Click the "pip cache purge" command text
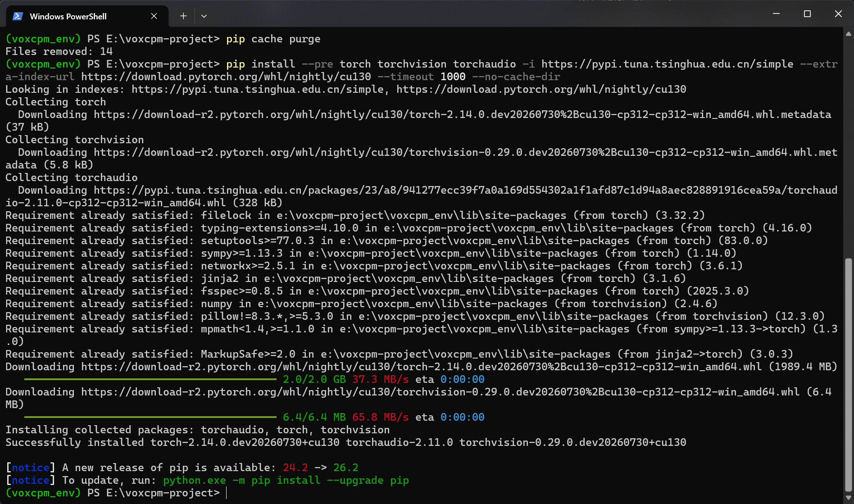 pos(273,39)
